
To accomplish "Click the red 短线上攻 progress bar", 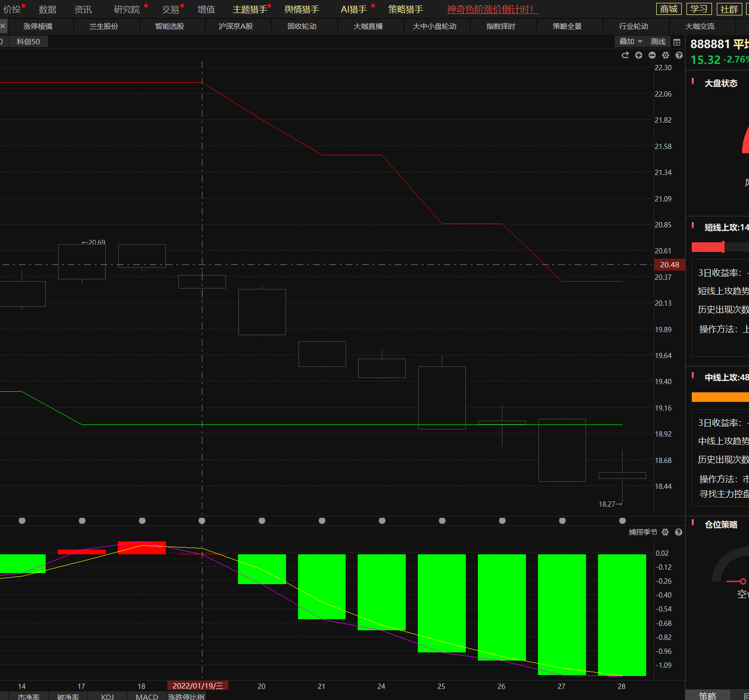I will point(708,247).
